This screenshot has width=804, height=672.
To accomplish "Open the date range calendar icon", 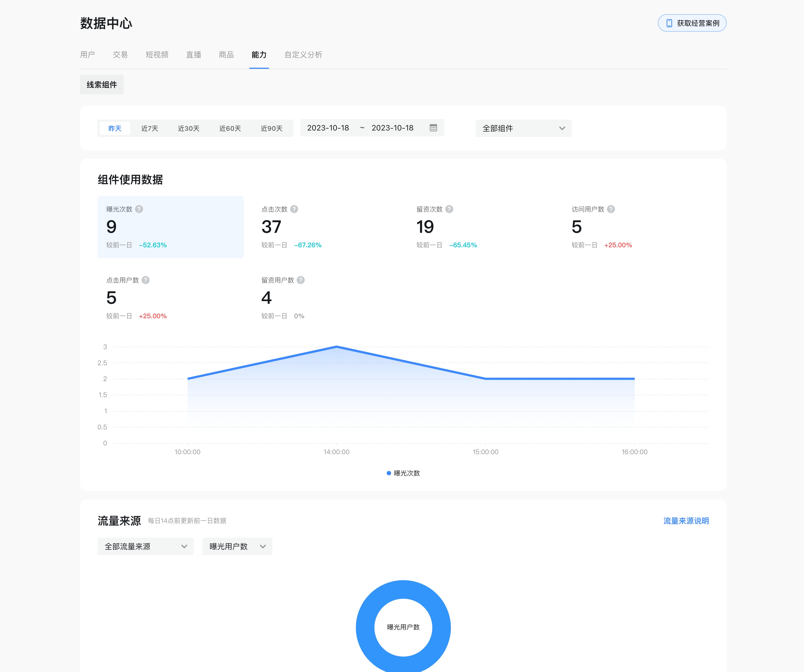I will (433, 128).
